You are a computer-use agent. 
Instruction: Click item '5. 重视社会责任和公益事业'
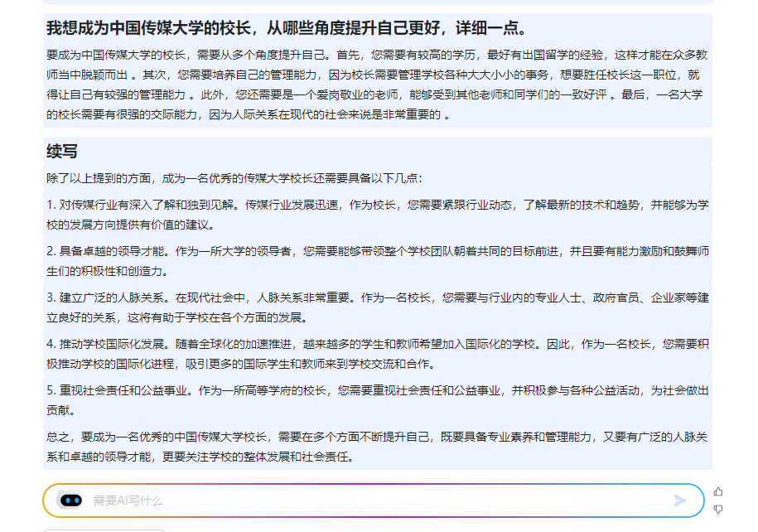click(377, 400)
